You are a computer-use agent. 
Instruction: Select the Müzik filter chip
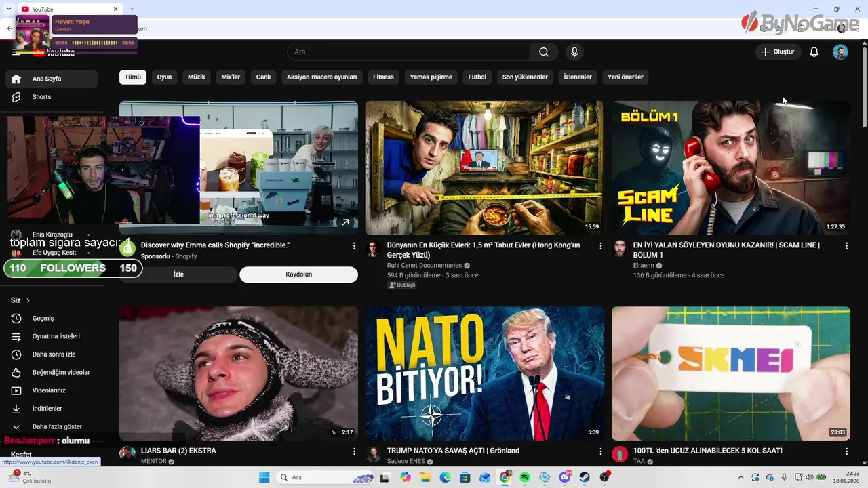[x=196, y=77]
